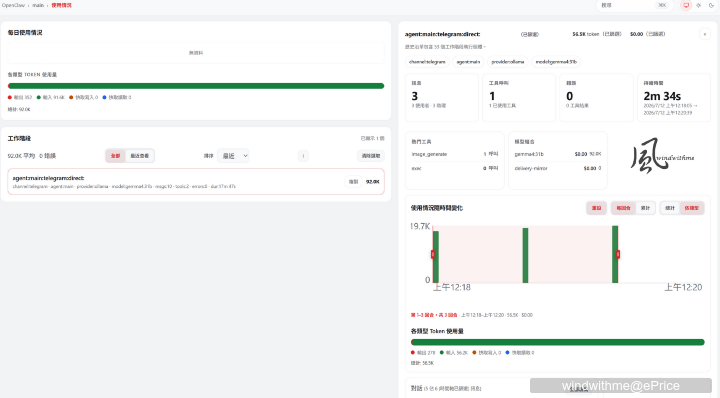Click the 複製 button on the session row

tap(353, 182)
